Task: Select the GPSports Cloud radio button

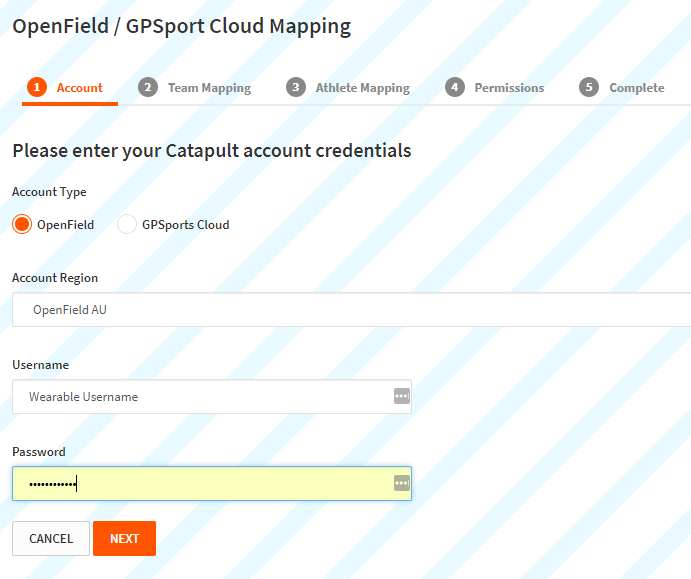Action: point(126,224)
